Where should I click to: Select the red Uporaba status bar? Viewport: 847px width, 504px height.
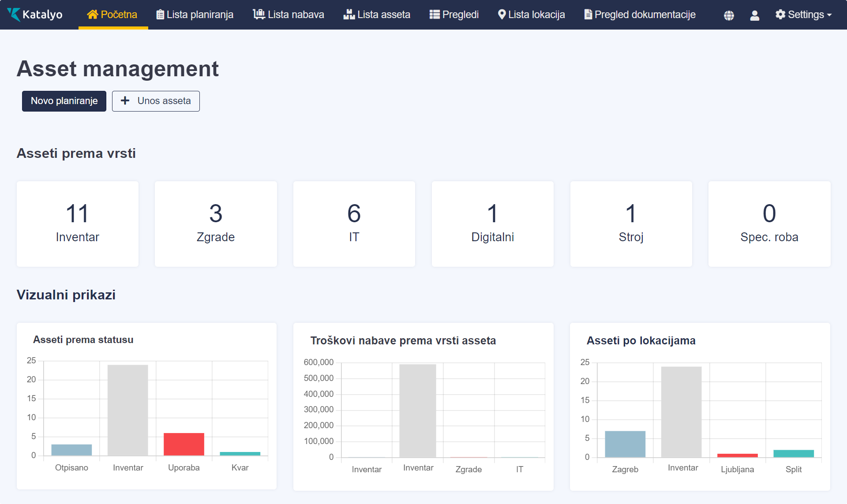tap(184, 444)
